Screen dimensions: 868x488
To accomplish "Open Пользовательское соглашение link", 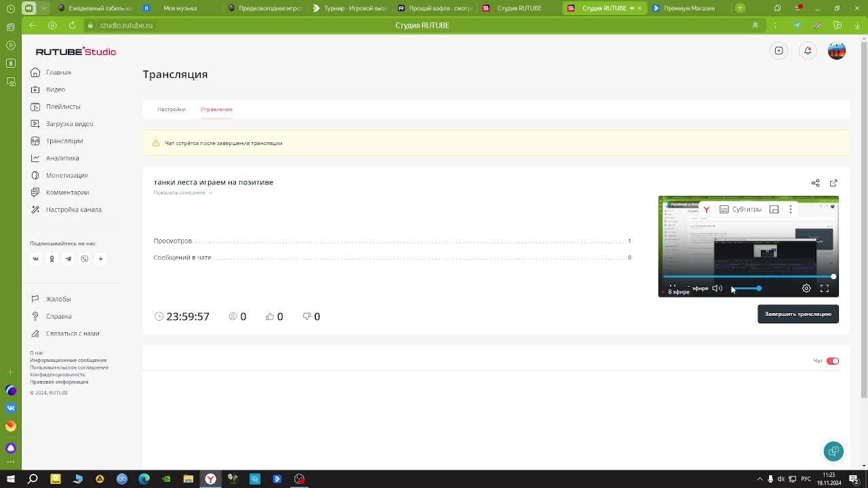I will (x=69, y=367).
